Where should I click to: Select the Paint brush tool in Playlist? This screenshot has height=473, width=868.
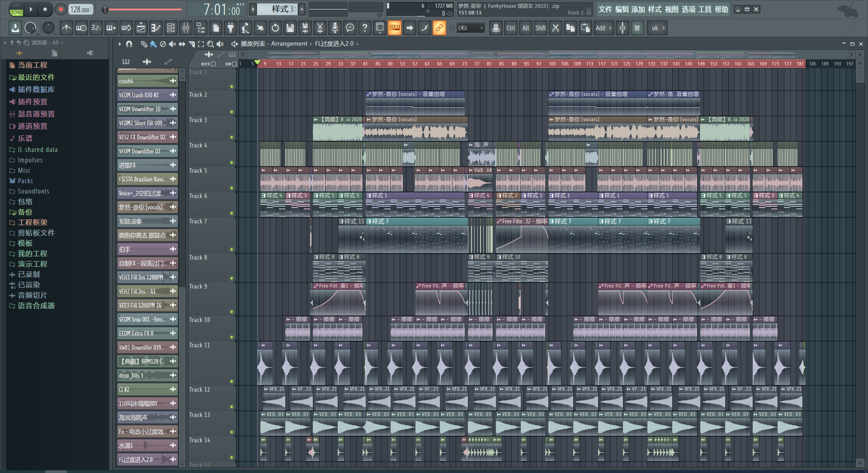153,44
